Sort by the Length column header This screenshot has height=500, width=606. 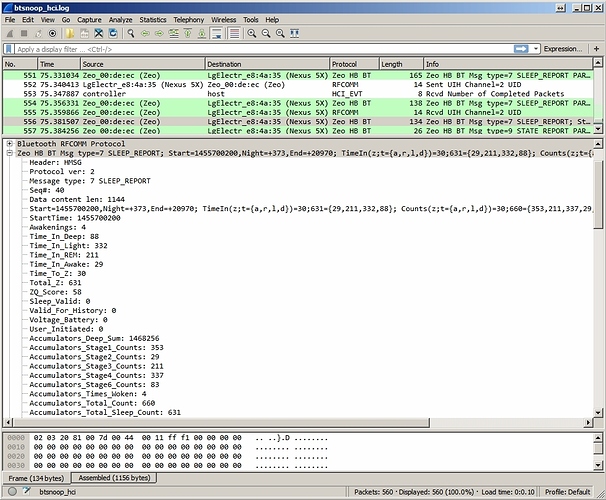click(401, 64)
